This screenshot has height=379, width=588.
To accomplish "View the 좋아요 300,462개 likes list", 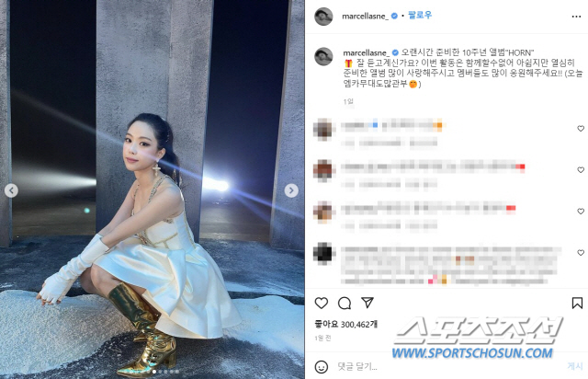I will pyautogui.click(x=345, y=324).
